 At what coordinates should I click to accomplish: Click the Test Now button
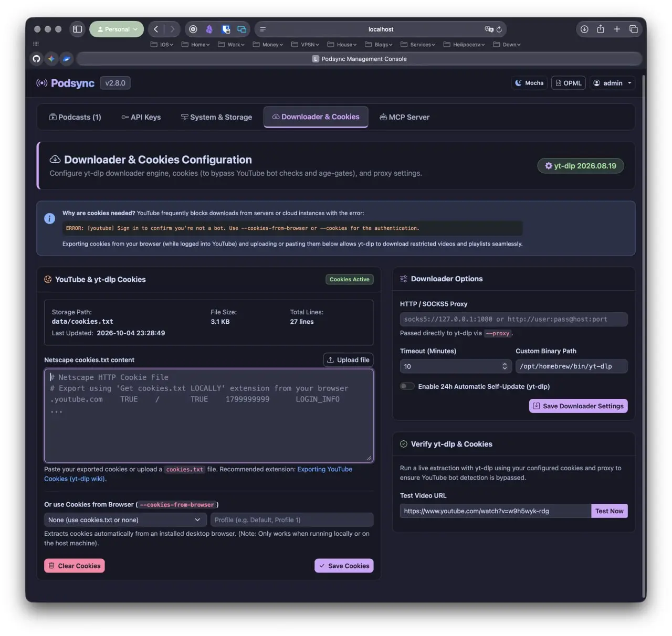(609, 511)
